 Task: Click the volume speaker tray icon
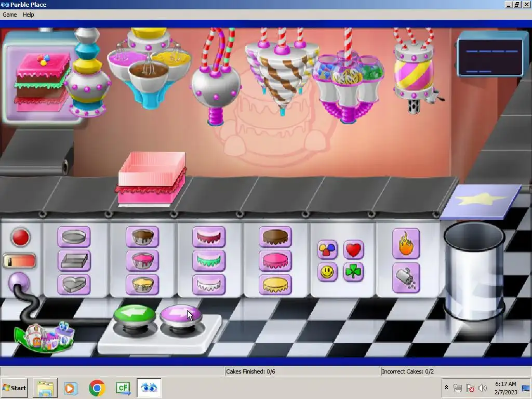point(483,388)
